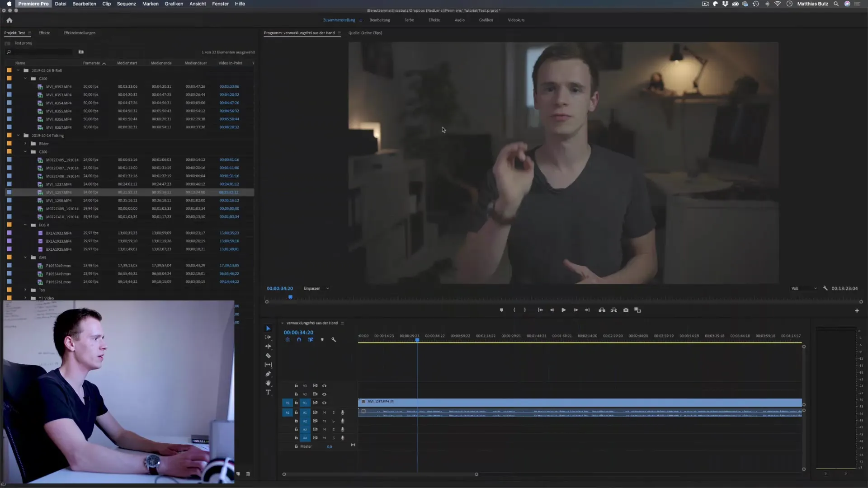Open the Voll playback resolution dropdown

(x=804, y=288)
